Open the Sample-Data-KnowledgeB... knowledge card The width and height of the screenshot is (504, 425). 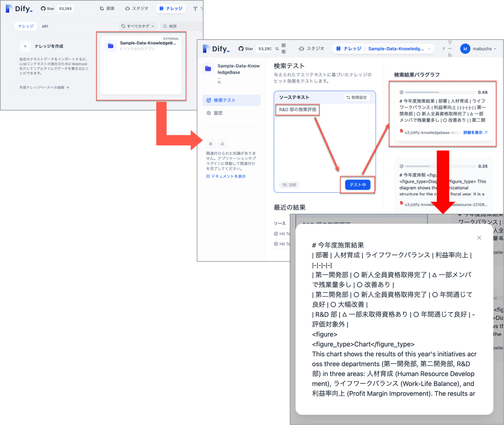pyautogui.click(x=141, y=66)
